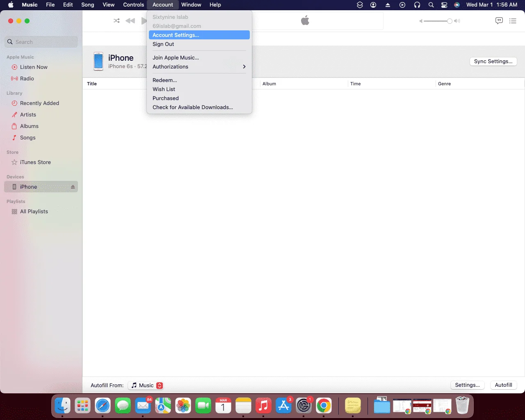Screen dimensions: 525x420
Task: Expand the Authorizations submenu
Action: [x=199, y=66]
